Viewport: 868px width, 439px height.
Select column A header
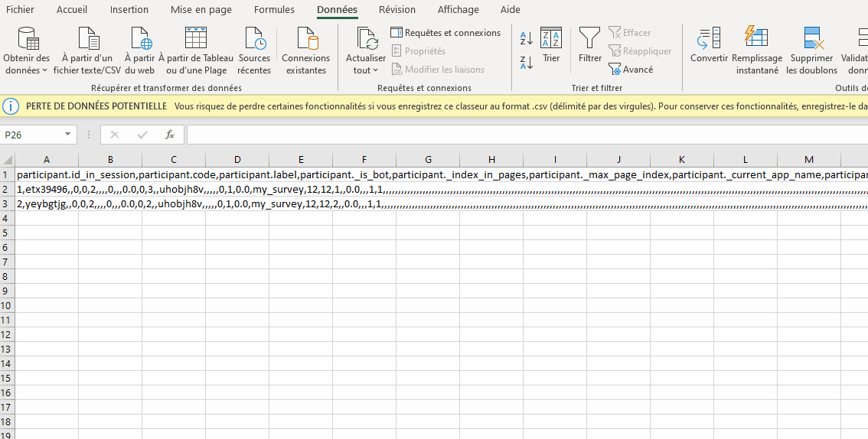47,160
